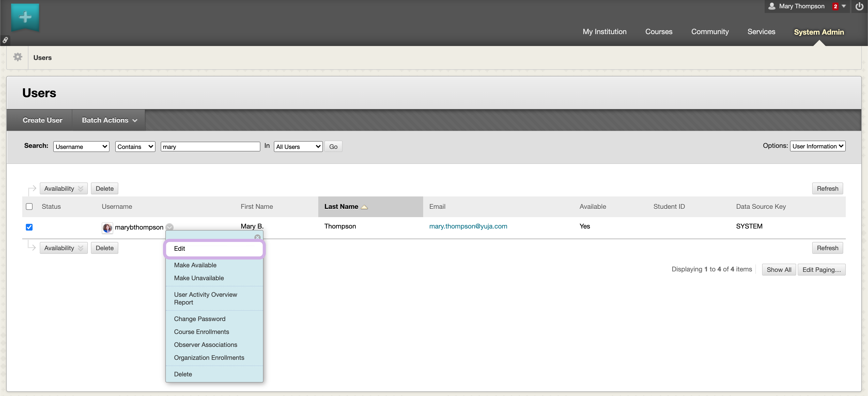Open the Contains operator dropdown
The image size is (868, 396).
135,147
